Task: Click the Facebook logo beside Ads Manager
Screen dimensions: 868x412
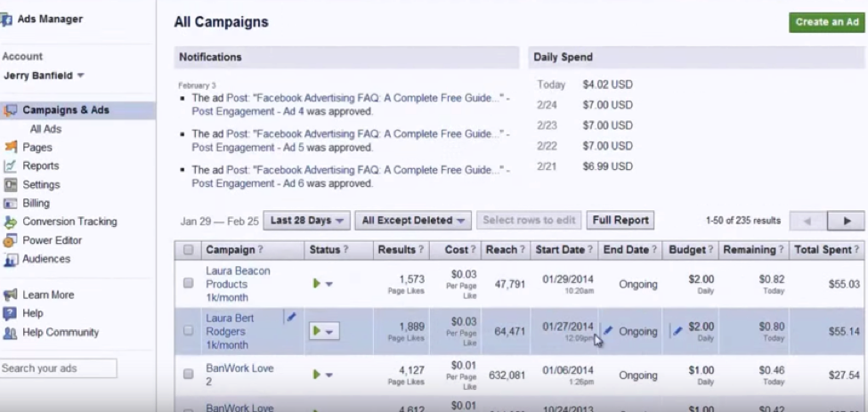Action: tap(6, 20)
